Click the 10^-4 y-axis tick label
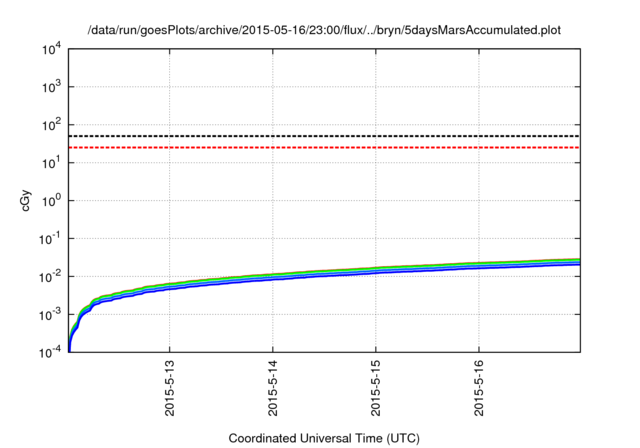 (50, 352)
